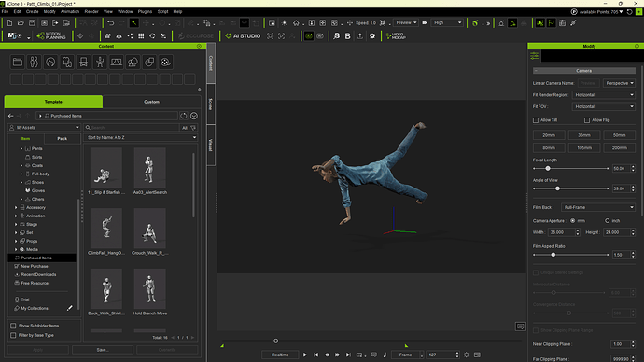Go back in content folder navigation
The image size is (644, 362).
click(x=10, y=116)
